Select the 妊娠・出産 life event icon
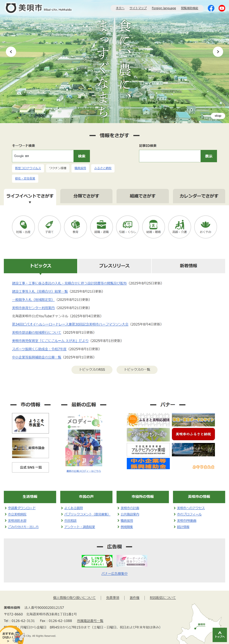Viewport: 229px width, 644px height. point(24,227)
